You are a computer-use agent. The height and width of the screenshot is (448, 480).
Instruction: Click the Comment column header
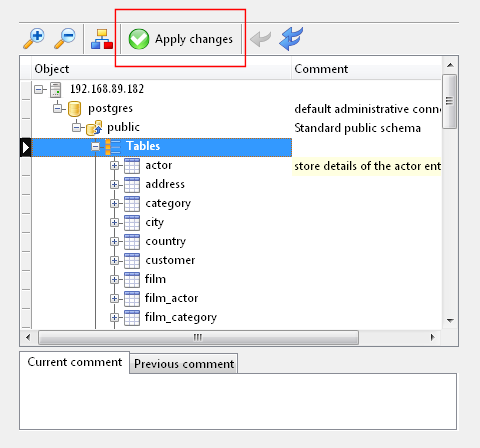point(367,69)
